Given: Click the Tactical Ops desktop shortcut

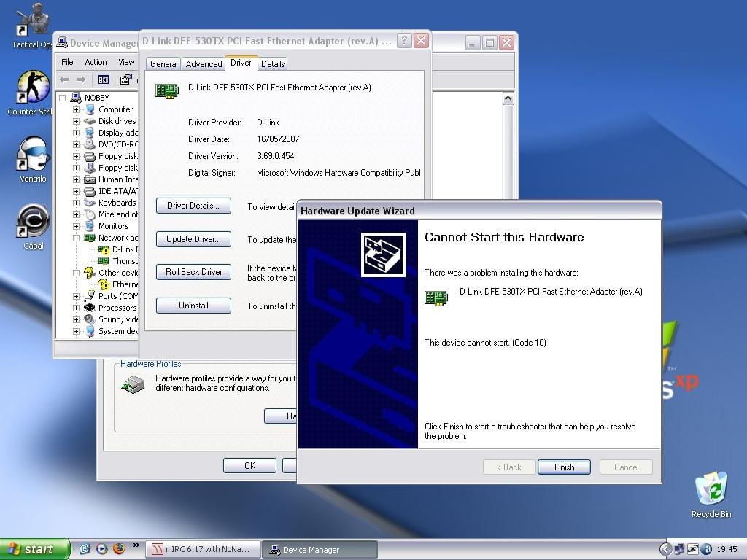Looking at the screenshot, I should [30, 18].
